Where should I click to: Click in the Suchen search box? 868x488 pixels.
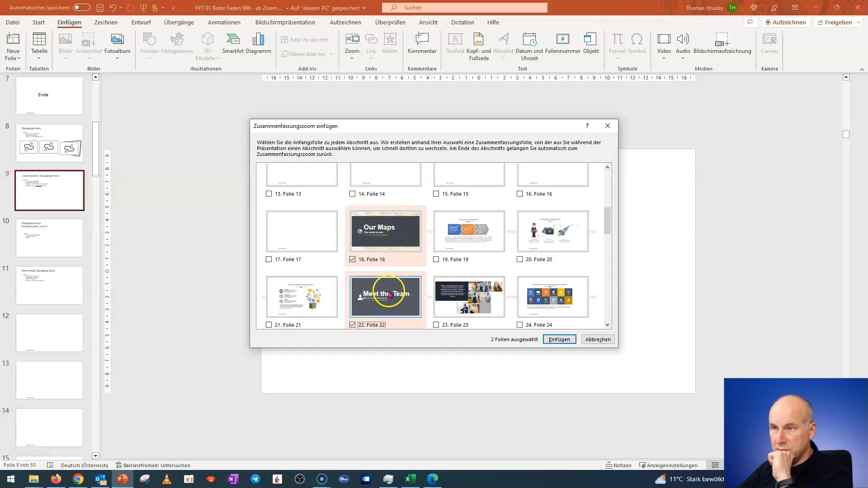pyautogui.click(x=465, y=8)
